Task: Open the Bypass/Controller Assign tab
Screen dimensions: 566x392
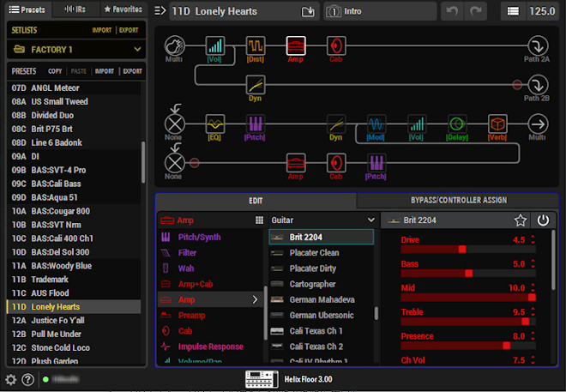Action: click(458, 201)
